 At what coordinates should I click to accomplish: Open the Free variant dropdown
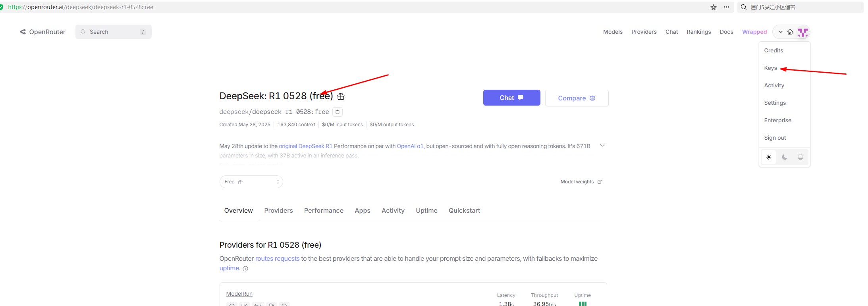click(x=251, y=182)
